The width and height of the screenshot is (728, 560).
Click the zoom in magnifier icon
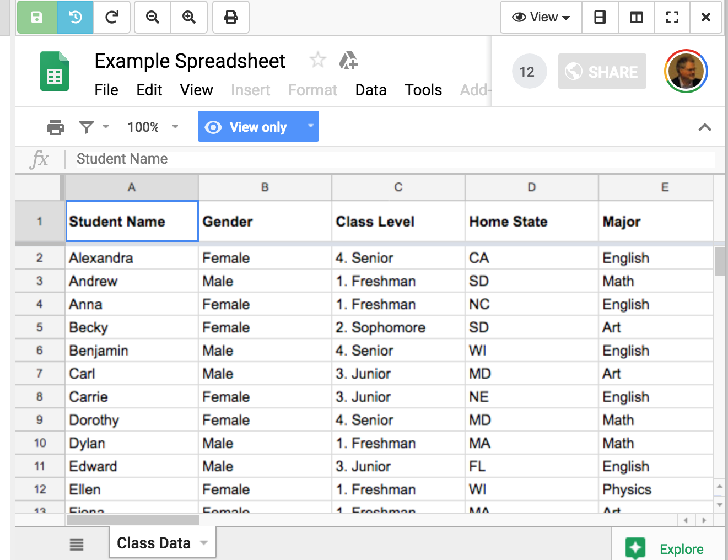189,18
